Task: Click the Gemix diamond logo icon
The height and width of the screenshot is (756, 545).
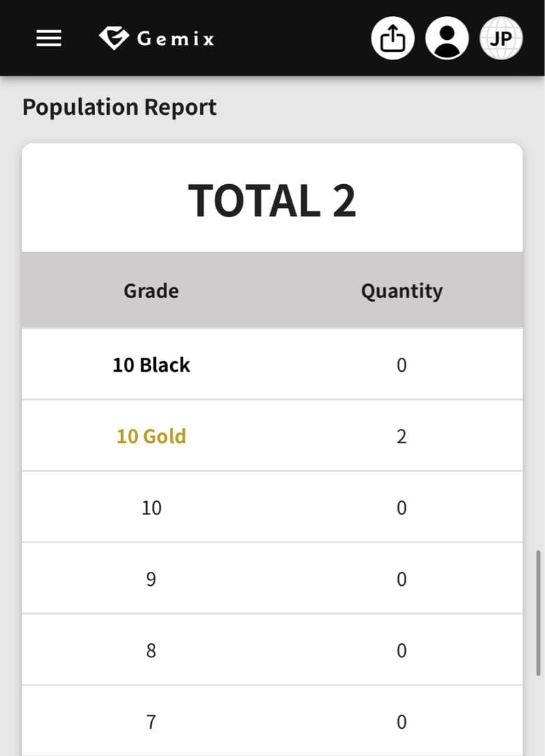Action: (113, 38)
